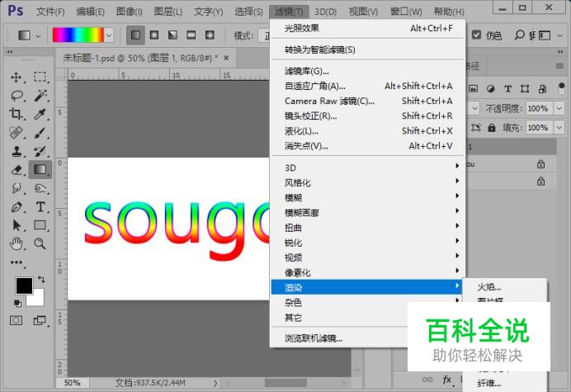Image resolution: width=571 pixels, height=392 pixels.
Task: Open the 文件(F) menu
Action: coord(50,12)
